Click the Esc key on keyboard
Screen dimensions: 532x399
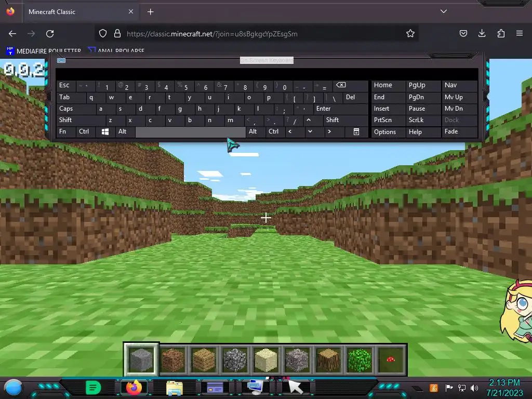66,85
